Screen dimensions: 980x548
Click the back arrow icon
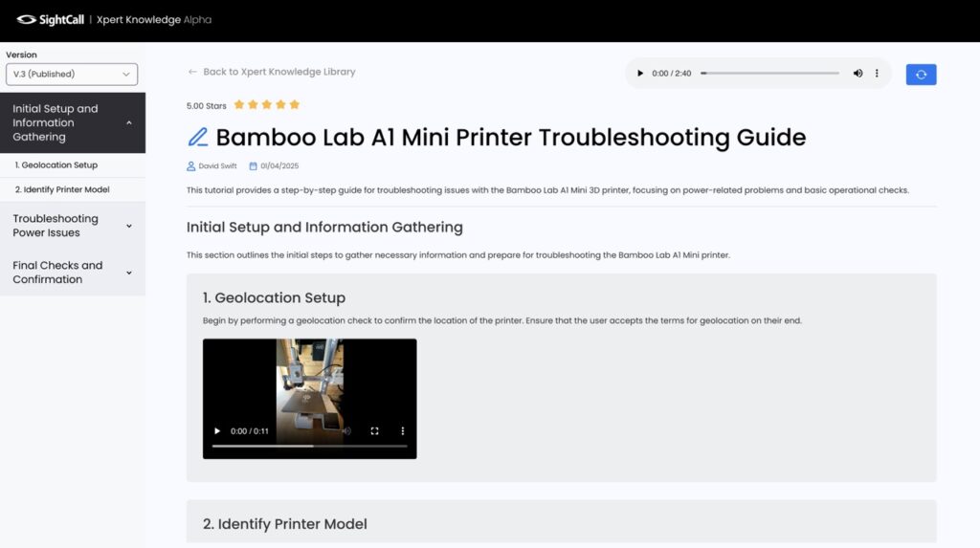[192, 72]
